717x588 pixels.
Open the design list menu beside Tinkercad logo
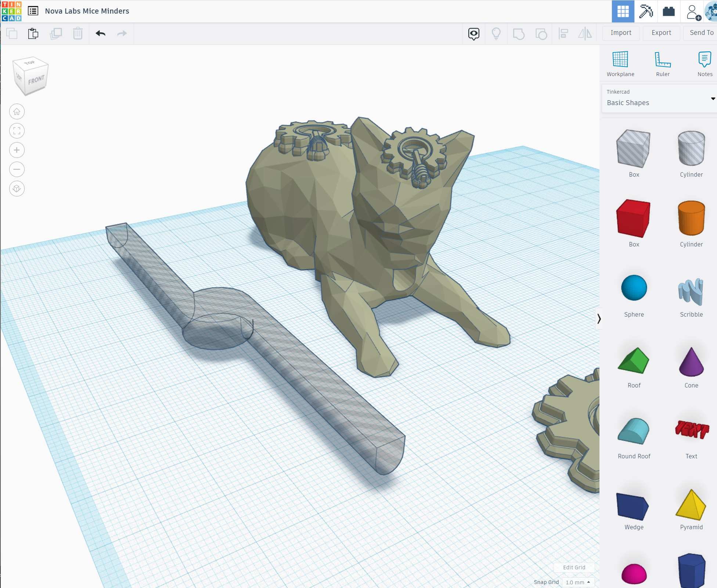(33, 11)
